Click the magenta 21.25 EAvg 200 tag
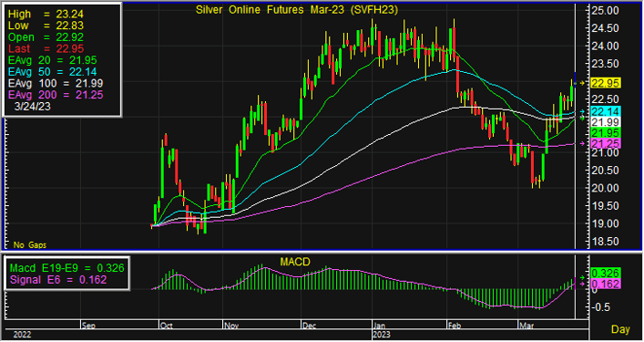644x342 pixels. (x=606, y=143)
